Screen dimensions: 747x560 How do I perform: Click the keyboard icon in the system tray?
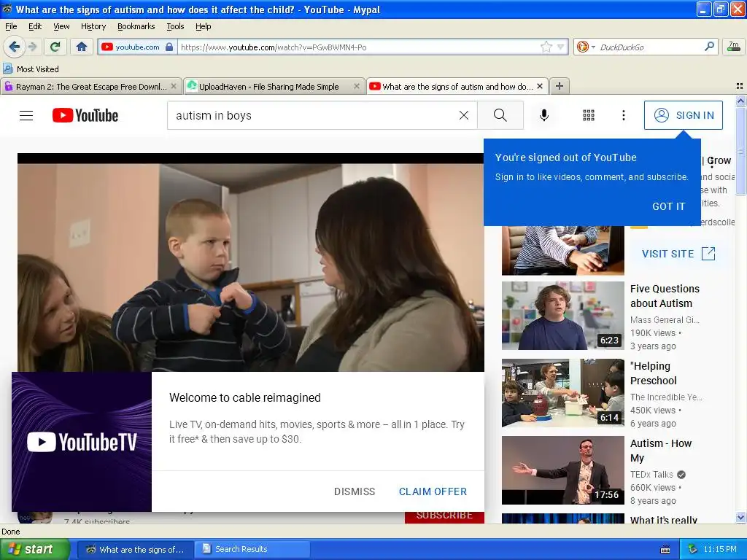(x=665, y=550)
